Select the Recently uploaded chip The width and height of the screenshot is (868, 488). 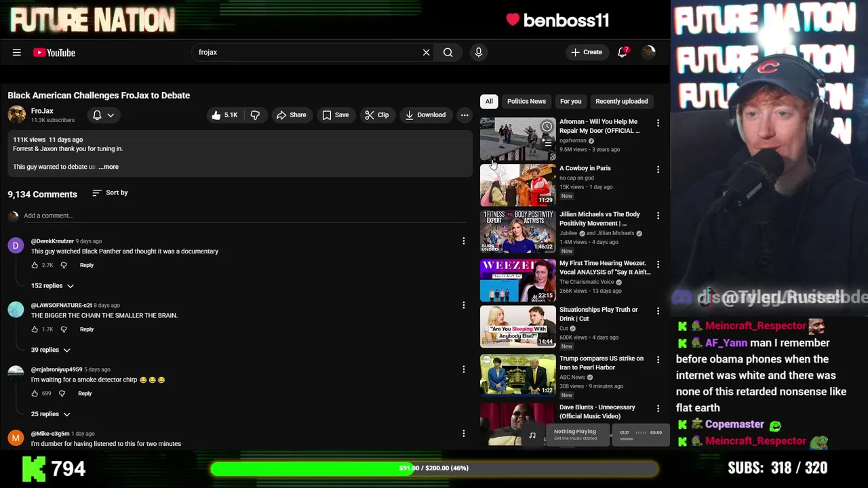pyautogui.click(x=622, y=102)
